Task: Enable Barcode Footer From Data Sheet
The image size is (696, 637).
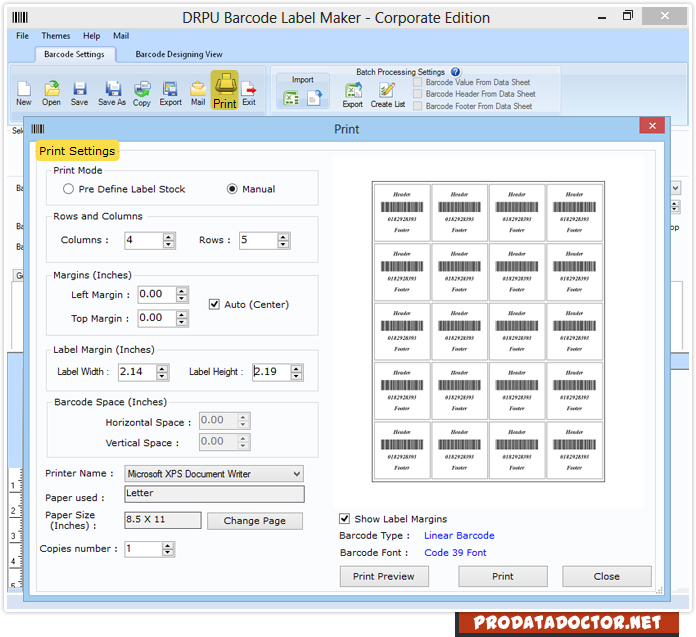Action: click(x=417, y=106)
